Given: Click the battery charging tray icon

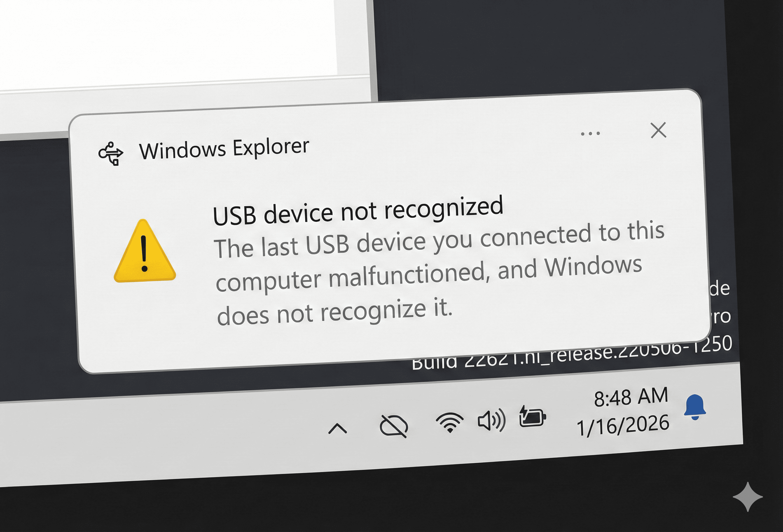Looking at the screenshot, I should (532, 417).
